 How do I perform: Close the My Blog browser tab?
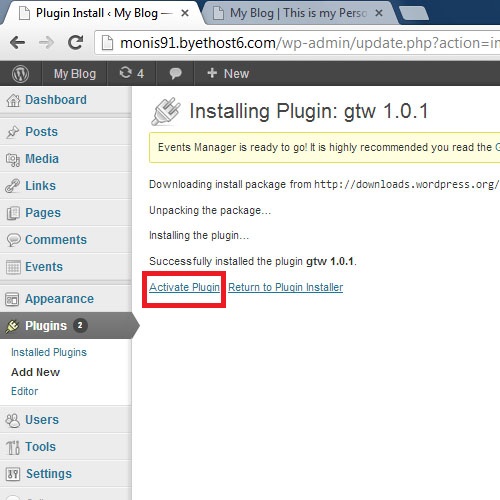[x=379, y=13]
